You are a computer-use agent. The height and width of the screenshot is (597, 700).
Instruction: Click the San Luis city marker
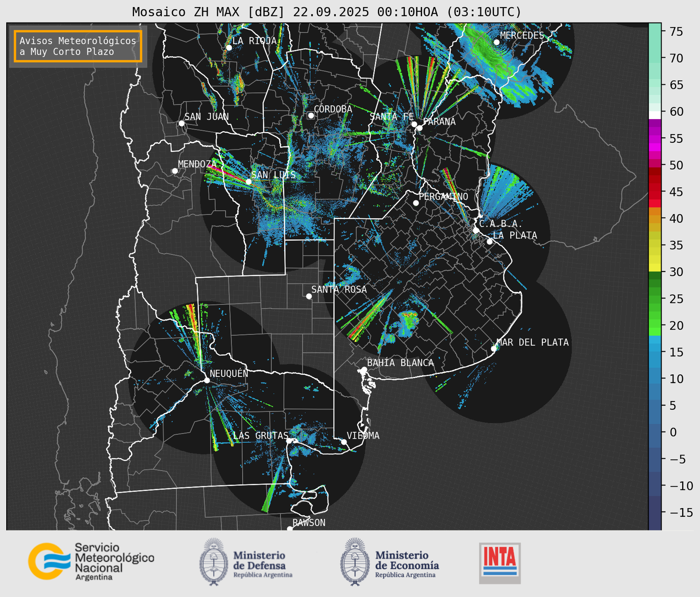pos(249,181)
